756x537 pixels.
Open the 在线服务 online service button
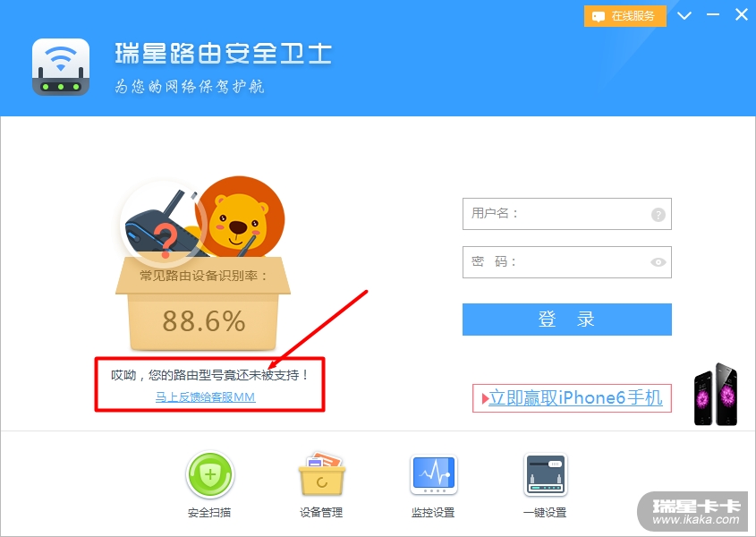point(624,16)
